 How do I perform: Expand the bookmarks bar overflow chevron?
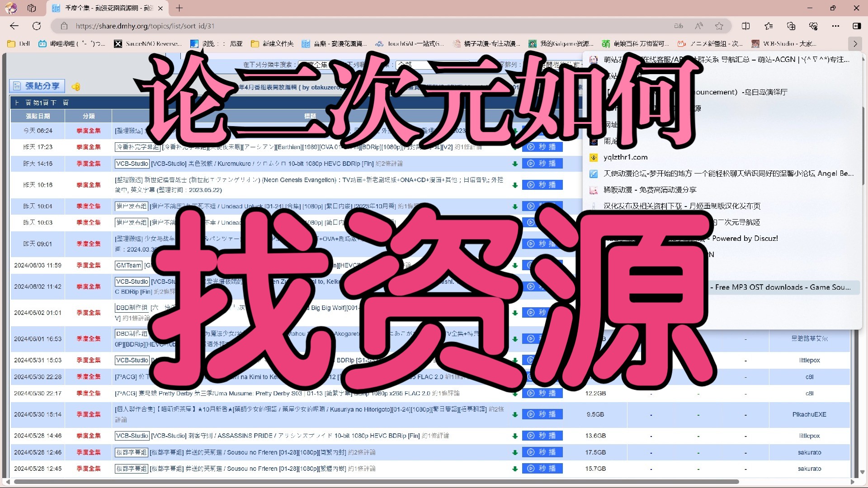pos(855,44)
